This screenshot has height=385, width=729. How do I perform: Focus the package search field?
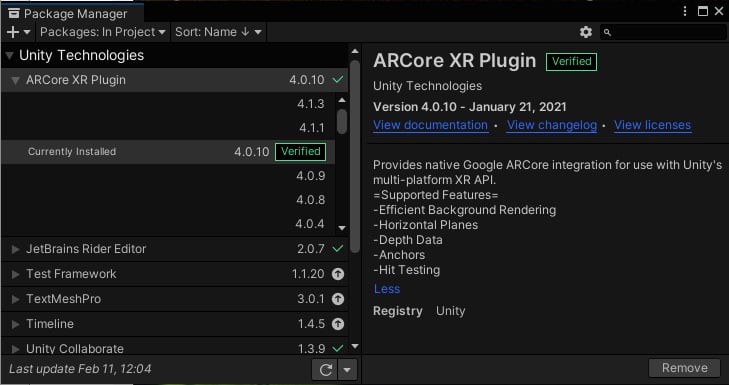coord(663,32)
